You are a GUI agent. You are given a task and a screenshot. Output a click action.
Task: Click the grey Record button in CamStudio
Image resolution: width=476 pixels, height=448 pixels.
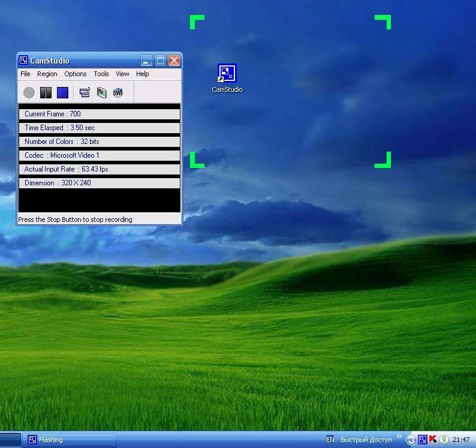pos(29,92)
